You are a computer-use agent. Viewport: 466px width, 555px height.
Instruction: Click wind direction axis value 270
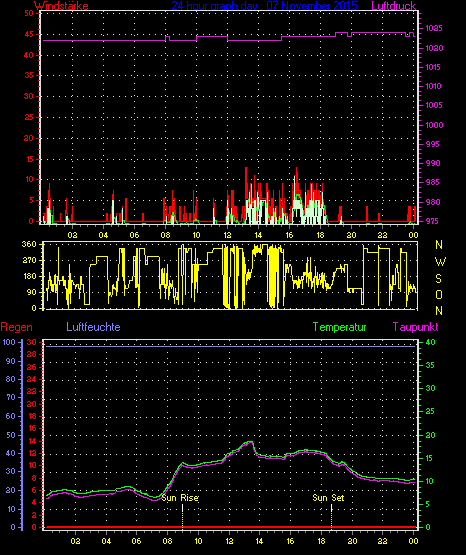(29, 260)
